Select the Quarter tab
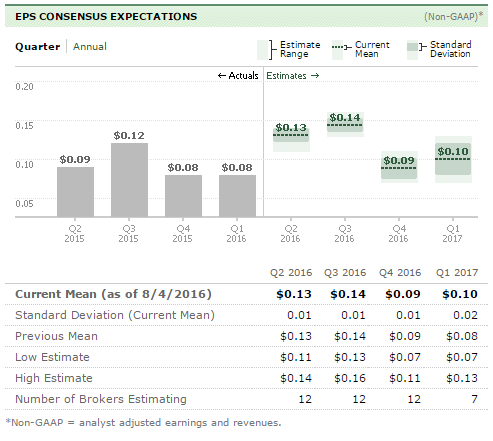This screenshot has width=493, height=441. click(x=38, y=46)
